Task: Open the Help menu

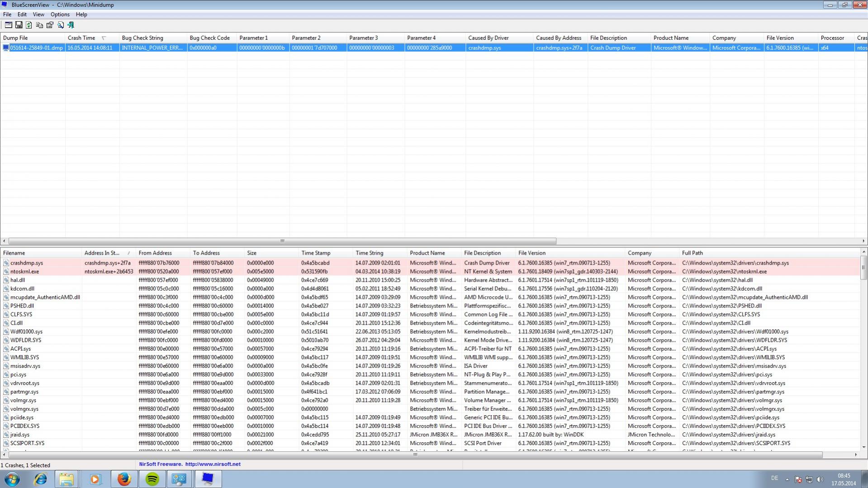Action: pyautogui.click(x=81, y=14)
